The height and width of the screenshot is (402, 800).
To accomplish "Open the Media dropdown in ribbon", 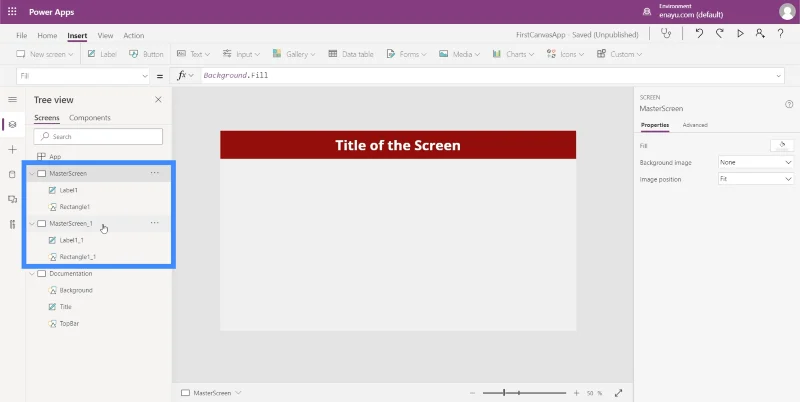I will point(459,54).
